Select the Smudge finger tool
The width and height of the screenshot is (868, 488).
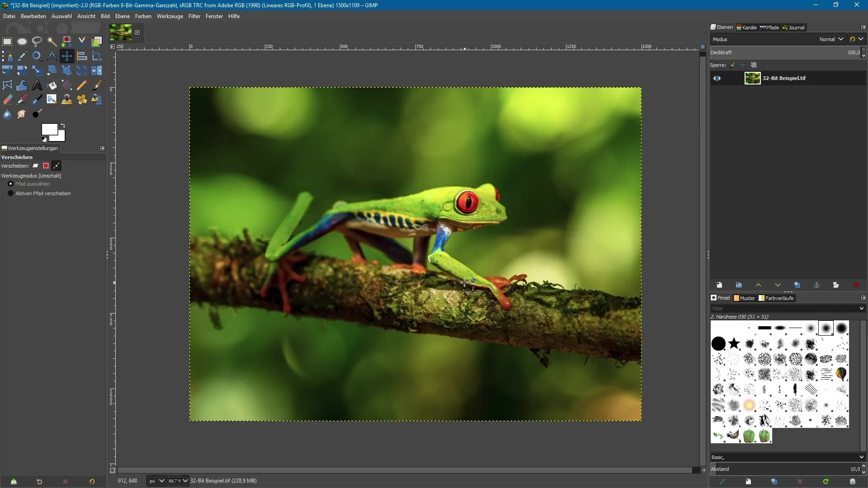pyautogui.click(x=22, y=114)
